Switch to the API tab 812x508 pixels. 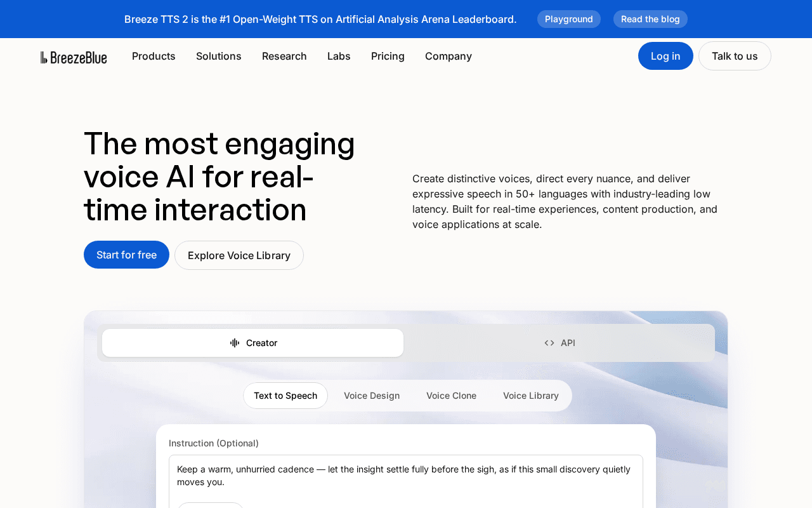click(560, 343)
